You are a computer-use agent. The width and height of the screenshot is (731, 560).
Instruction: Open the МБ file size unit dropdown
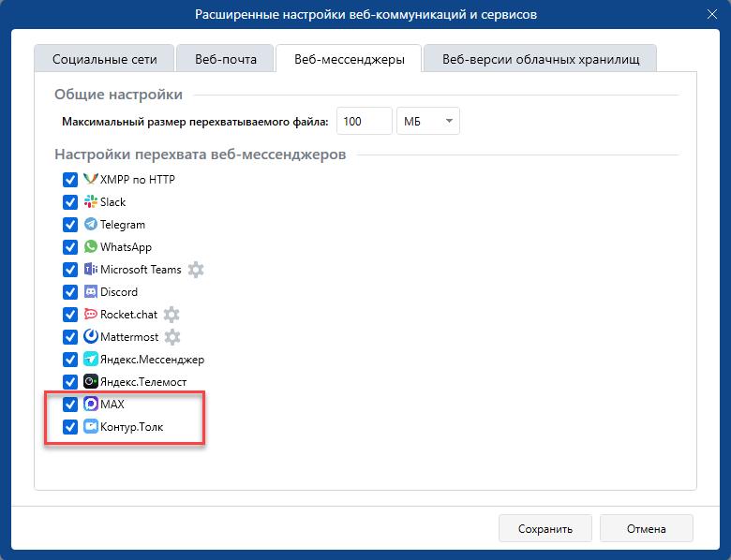click(428, 121)
